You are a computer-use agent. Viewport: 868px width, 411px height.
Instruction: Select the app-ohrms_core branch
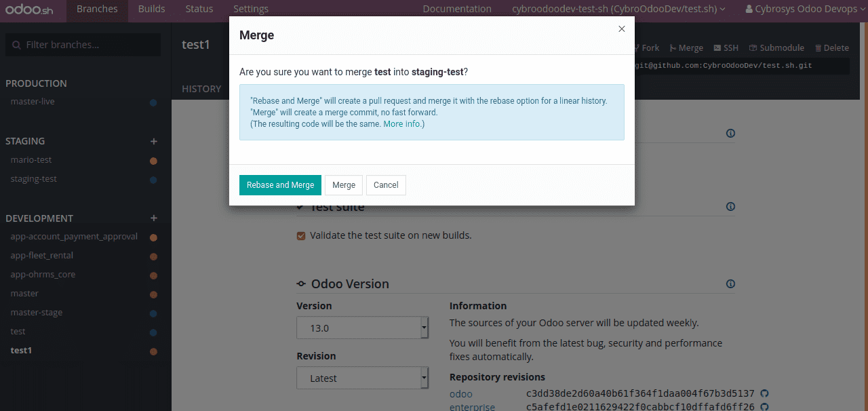click(43, 275)
